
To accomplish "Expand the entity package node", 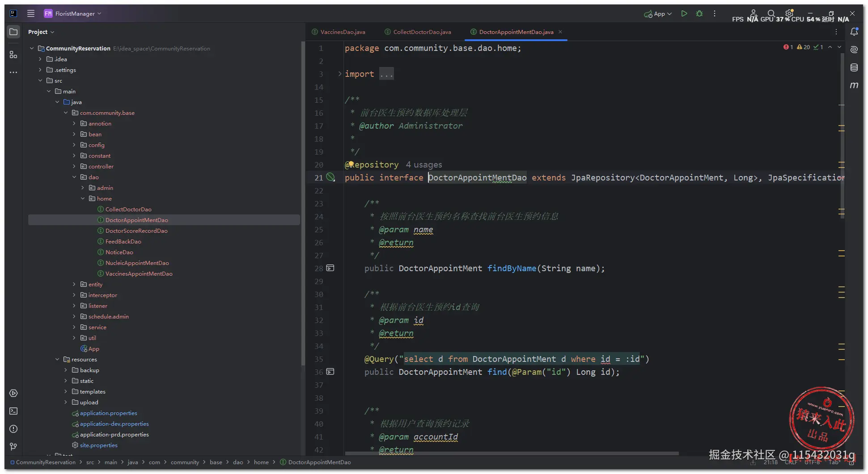I will [x=74, y=284].
